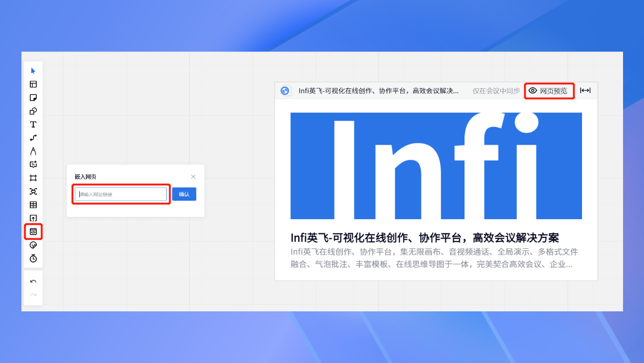Select the table tool

tap(33, 205)
